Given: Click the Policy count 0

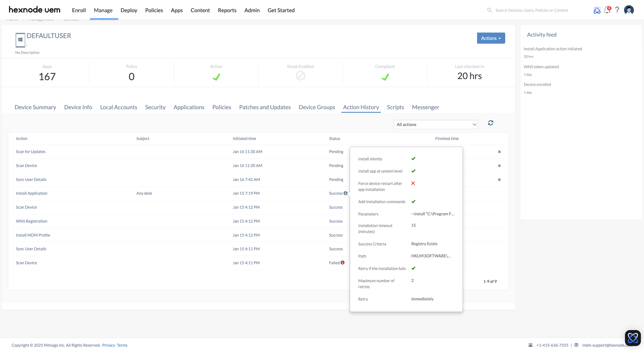Looking at the screenshot, I should pyautogui.click(x=132, y=77).
